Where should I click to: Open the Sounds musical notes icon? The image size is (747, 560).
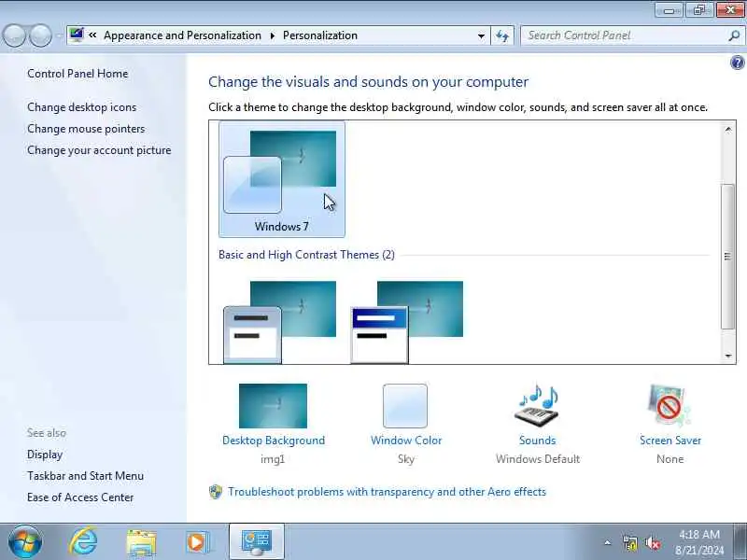[537, 405]
